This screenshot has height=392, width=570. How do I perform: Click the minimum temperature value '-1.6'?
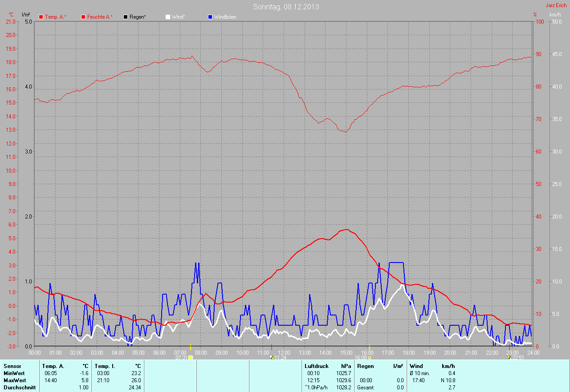(x=84, y=373)
